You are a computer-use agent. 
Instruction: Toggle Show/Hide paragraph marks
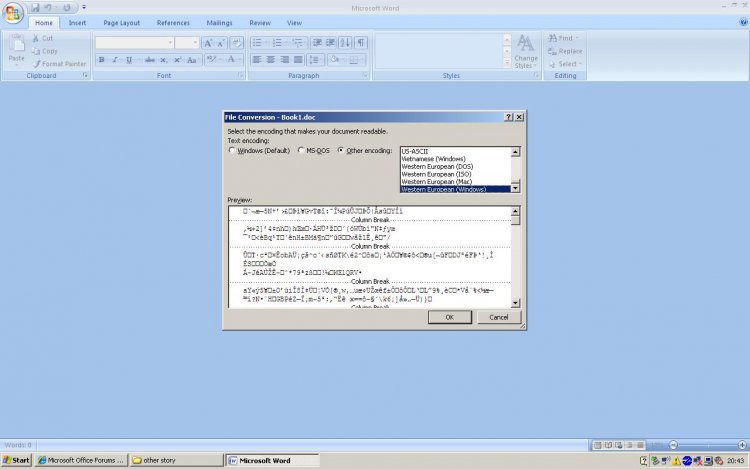coord(361,43)
